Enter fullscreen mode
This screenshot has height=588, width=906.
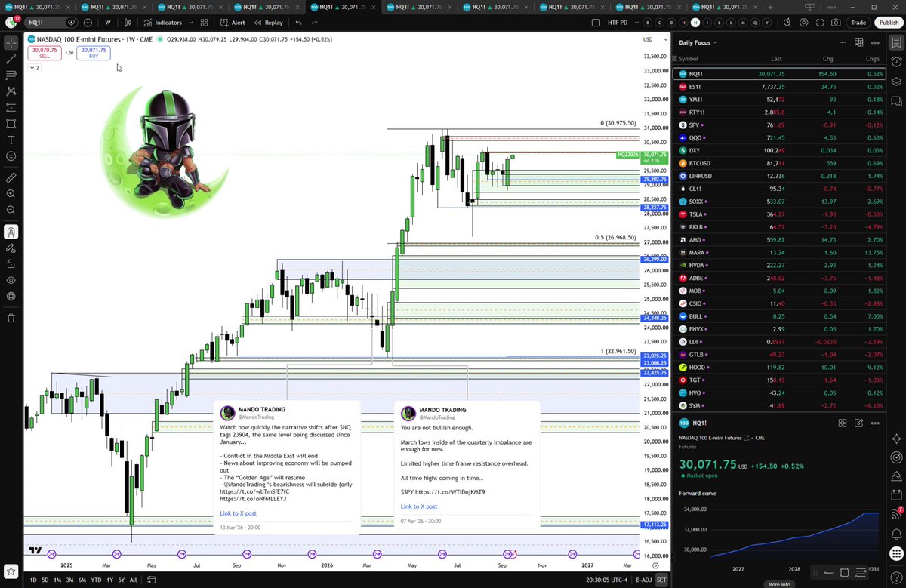click(x=819, y=23)
